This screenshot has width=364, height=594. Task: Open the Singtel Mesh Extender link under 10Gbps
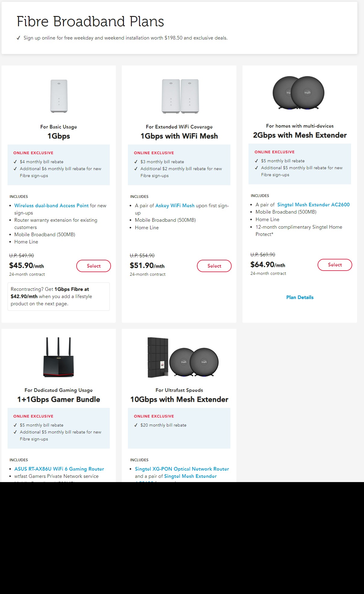click(x=190, y=476)
